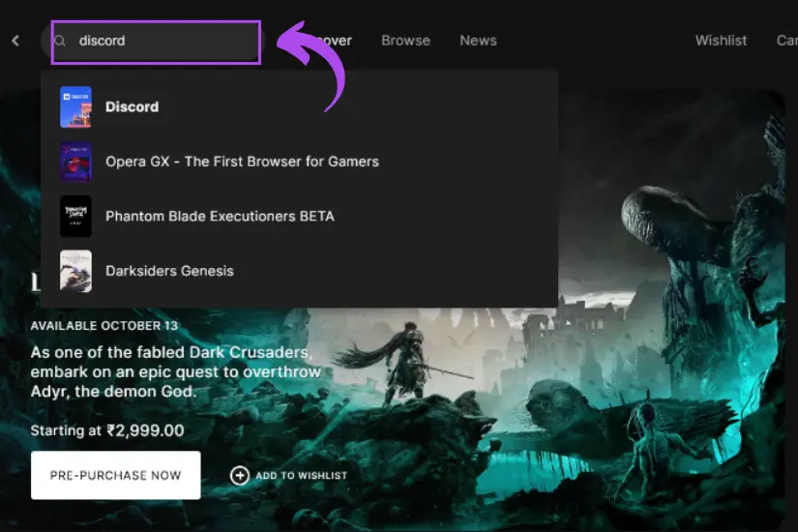Click the magnifier search icon
The image size is (798, 532).
tap(60, 41)
